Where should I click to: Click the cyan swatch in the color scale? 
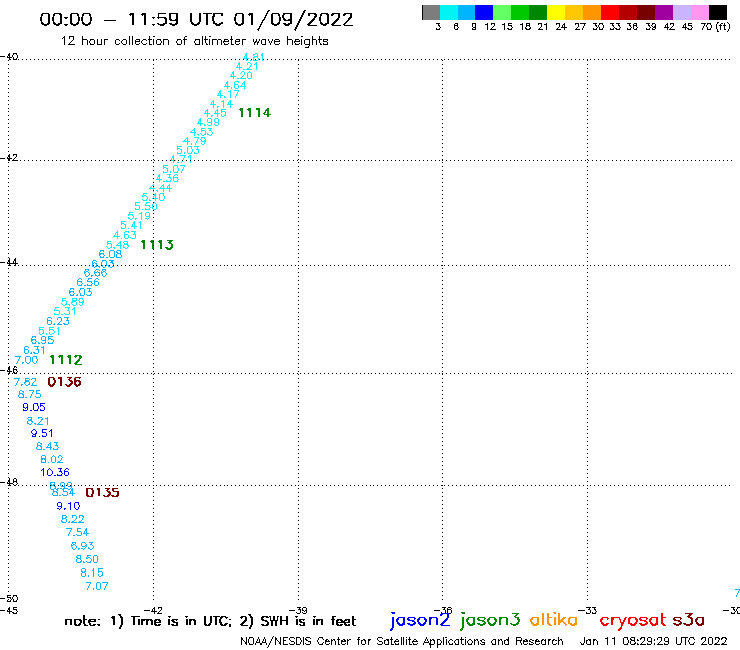click(449, 13)
